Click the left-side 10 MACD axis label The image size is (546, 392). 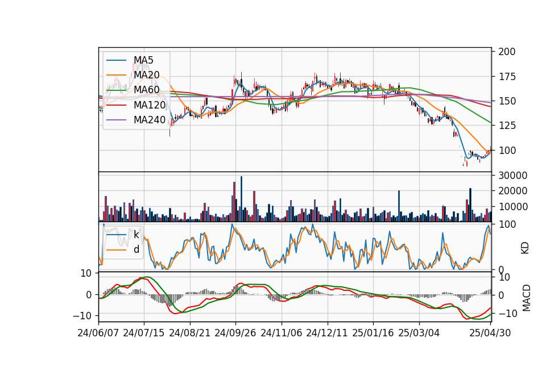(86, 273)
